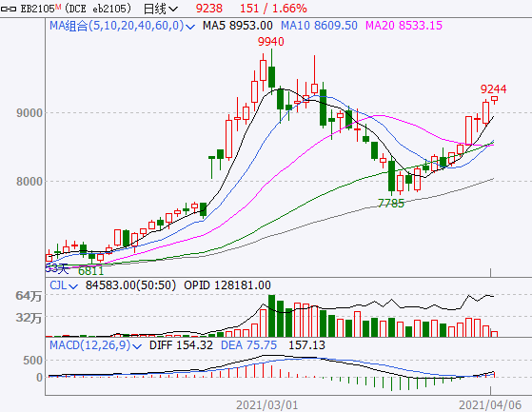
Task: Click the 53天 day-count label
Action: (57, 268)
